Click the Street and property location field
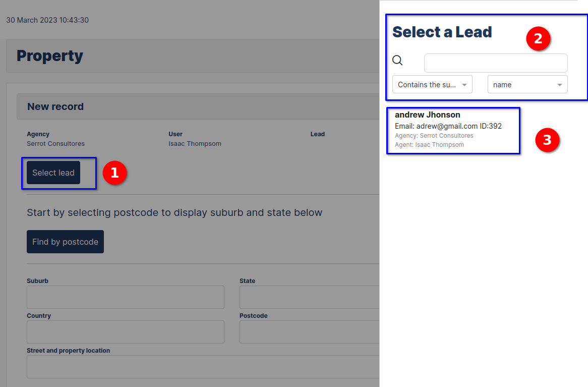The width and height of the screenshot is (588, 387). click(x=202, y=367)
